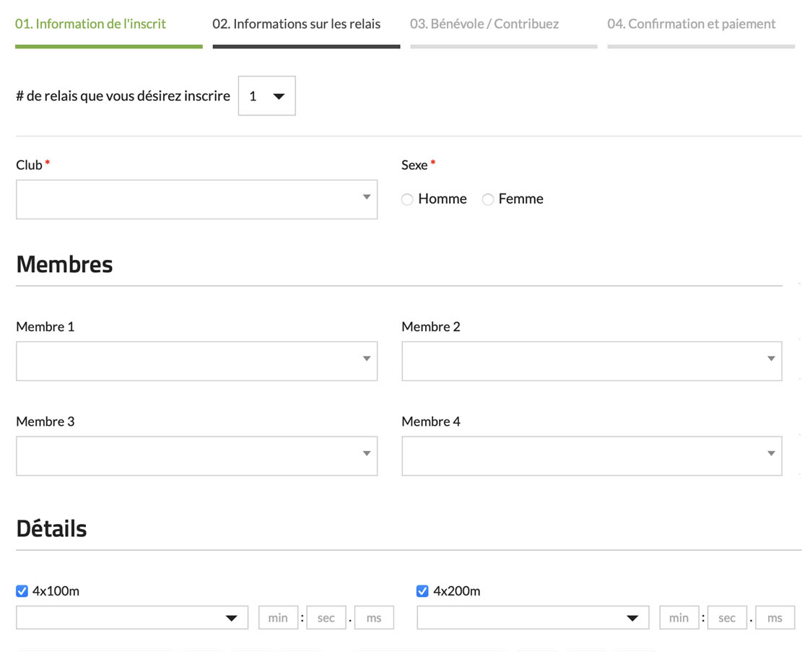Open the dropdown under 4x100m
802x672 pixels.
[x=132, y=618]
